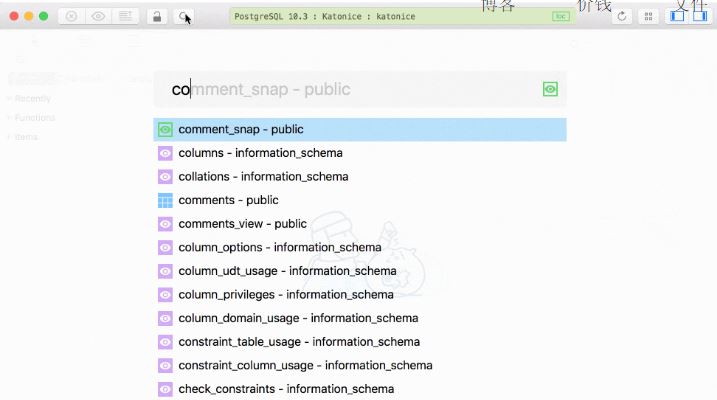
Task: Click in the open-anything search field
Action: (x=360, y=89)
